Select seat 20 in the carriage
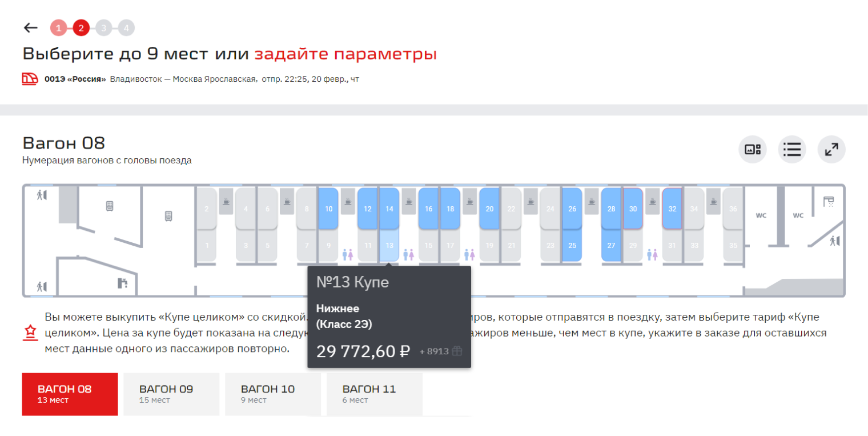The width and height of the screenshot is (868, 436). pos(489,209)
